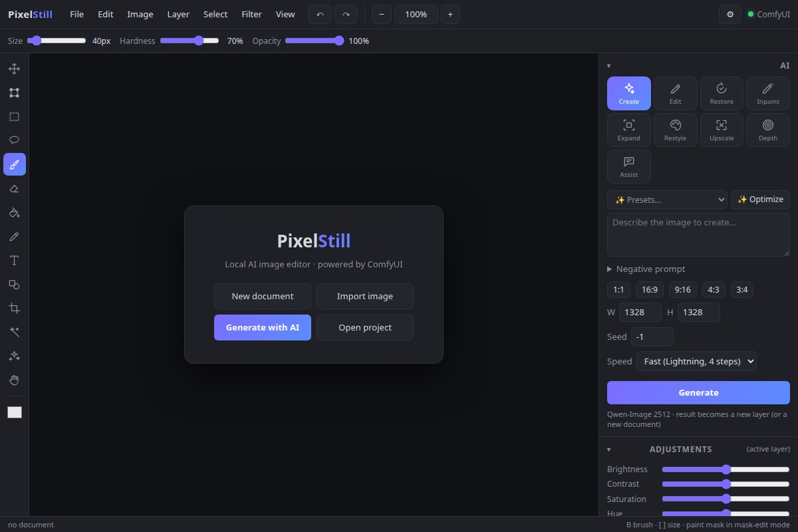
Task: Select the Rectangular Marquee tool
Action: point(14,116)
